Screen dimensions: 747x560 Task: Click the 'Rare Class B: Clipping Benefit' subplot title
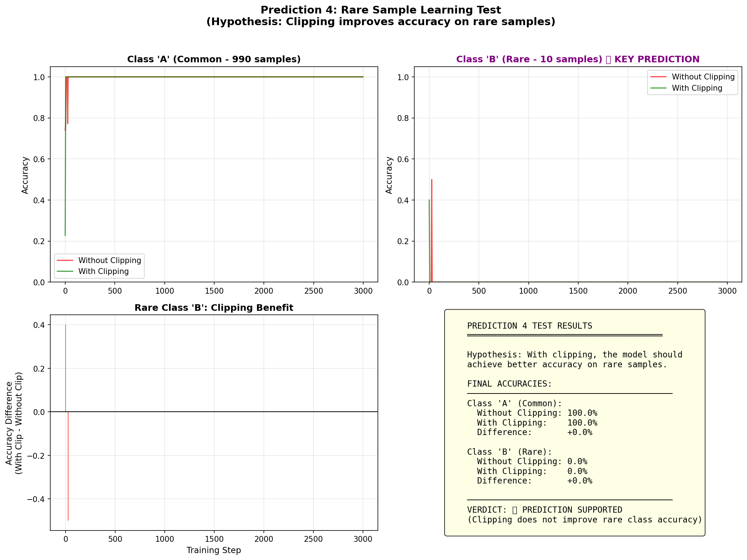click(x=214, y=308)
